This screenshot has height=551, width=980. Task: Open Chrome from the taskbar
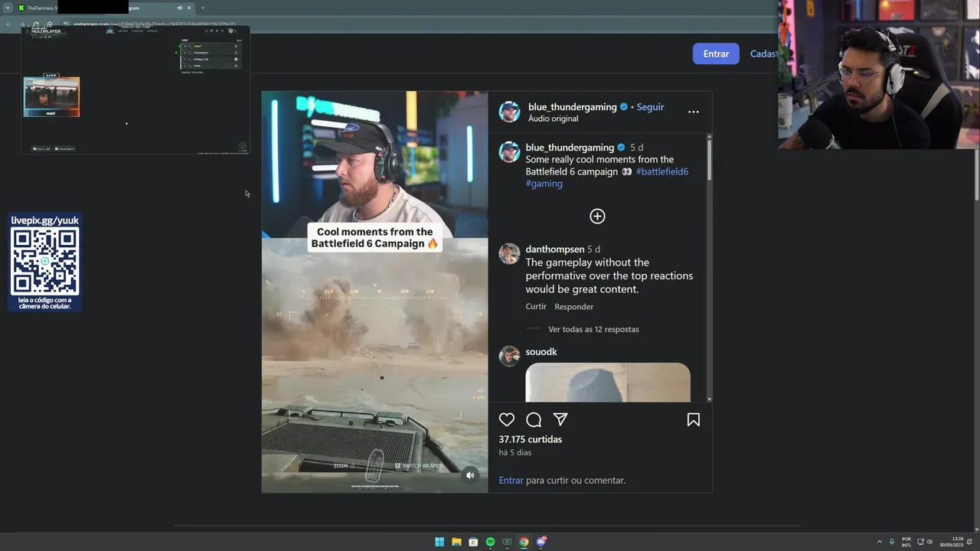coord(524,542)
